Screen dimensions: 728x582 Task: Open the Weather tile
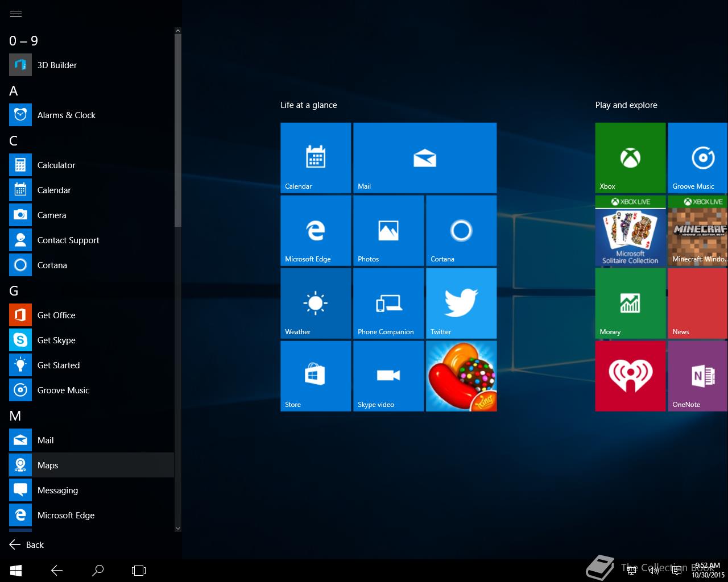(316, 304)
